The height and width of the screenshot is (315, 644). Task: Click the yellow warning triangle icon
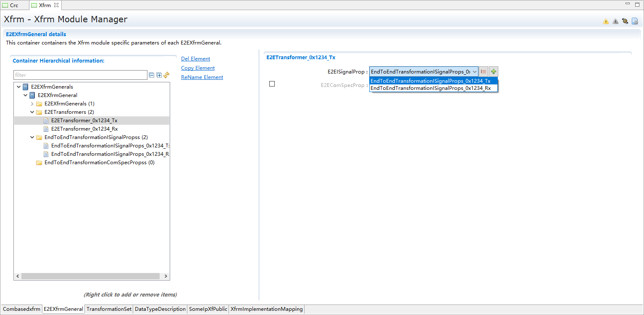click(x=605, y=21)
